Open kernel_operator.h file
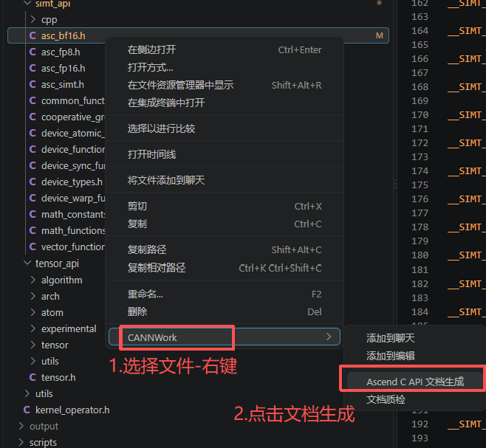 pyautogui.click(x=72, y=410)
